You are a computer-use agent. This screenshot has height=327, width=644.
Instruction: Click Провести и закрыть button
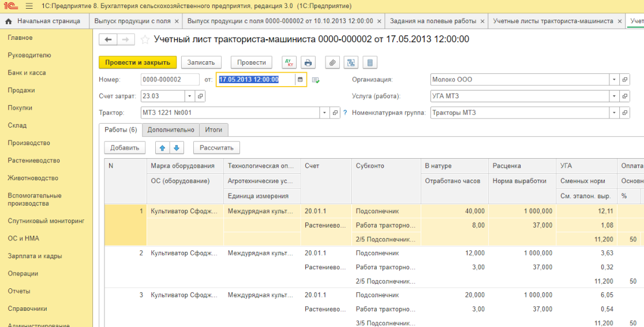click(x=137, y=62)
